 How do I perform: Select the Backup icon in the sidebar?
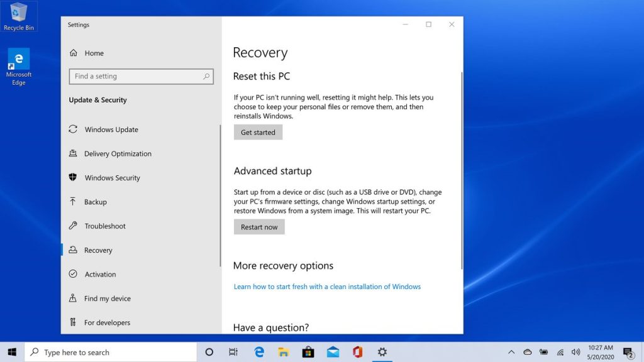click(x=74, y=202)
